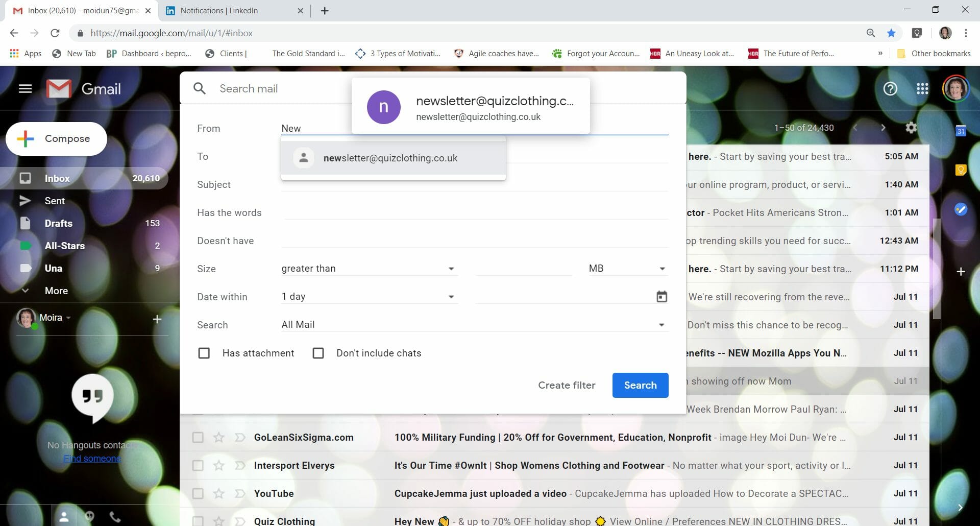Enable Has attachment checkbox
The image size is (980, 526).
click(204, 353)
